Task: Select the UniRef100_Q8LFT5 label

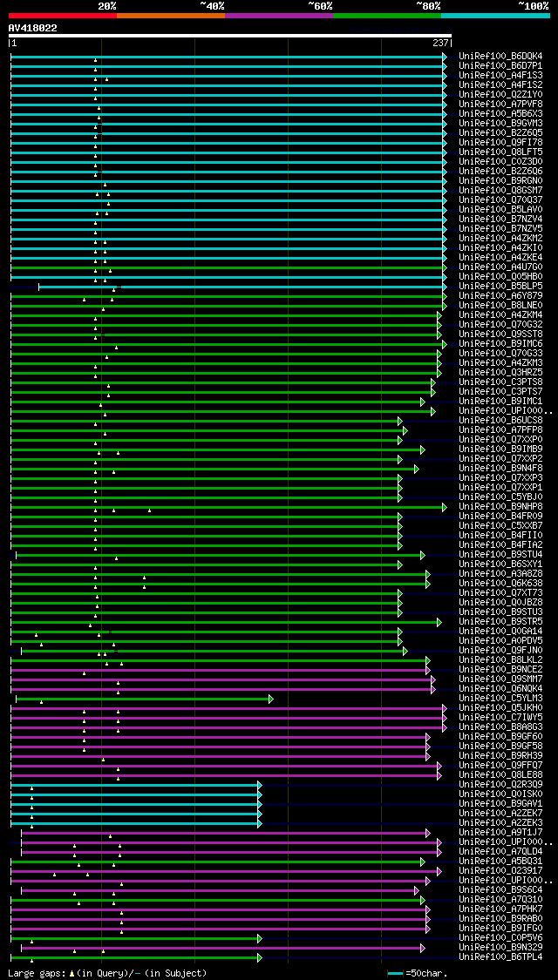Action: click(500, 152)
